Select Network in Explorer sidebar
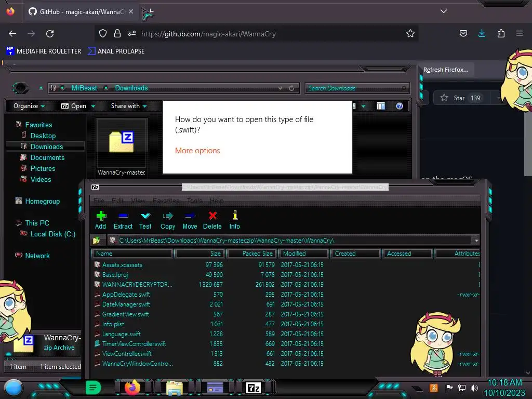 click(x=37, y=256)
